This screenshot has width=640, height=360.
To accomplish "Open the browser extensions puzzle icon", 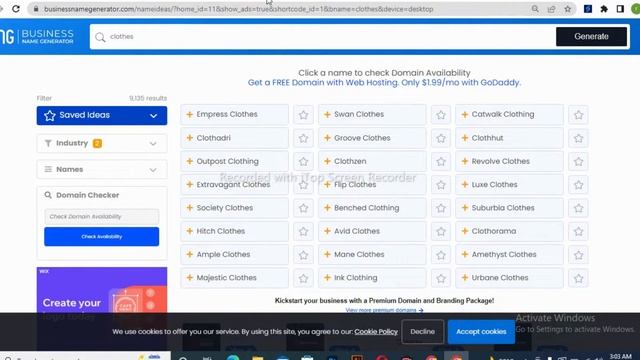I will (604, 9).
